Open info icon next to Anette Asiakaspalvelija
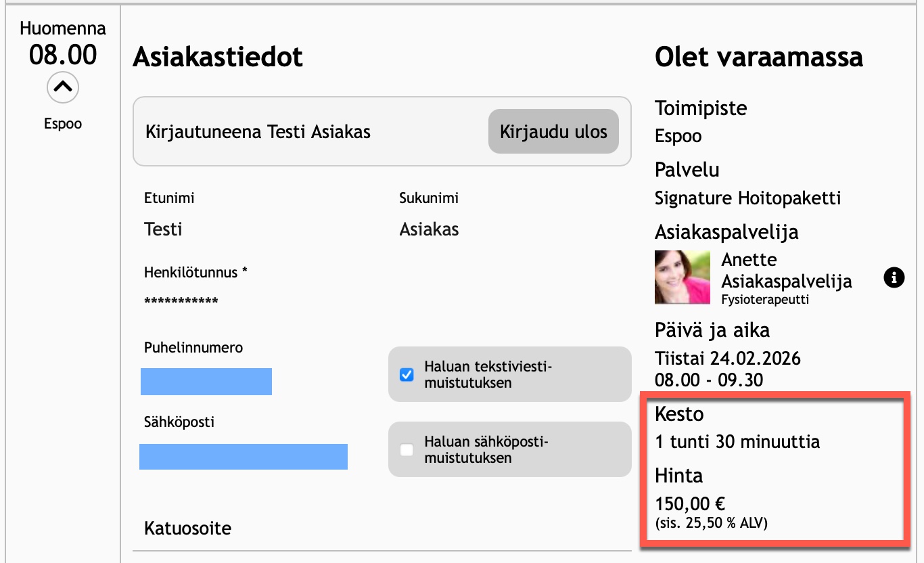Image resolution: width=924 pixels, height=563 pixels. 894,277
